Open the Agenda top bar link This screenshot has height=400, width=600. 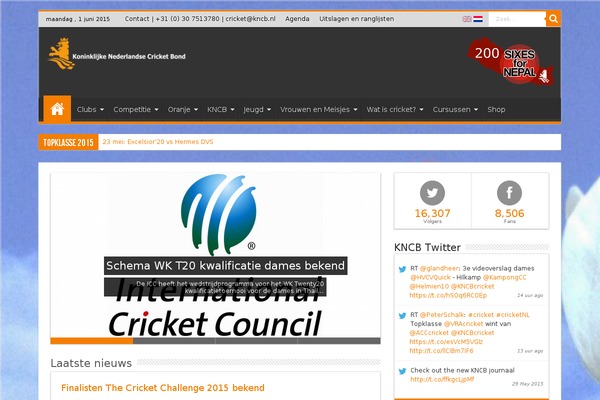point(297,19)
